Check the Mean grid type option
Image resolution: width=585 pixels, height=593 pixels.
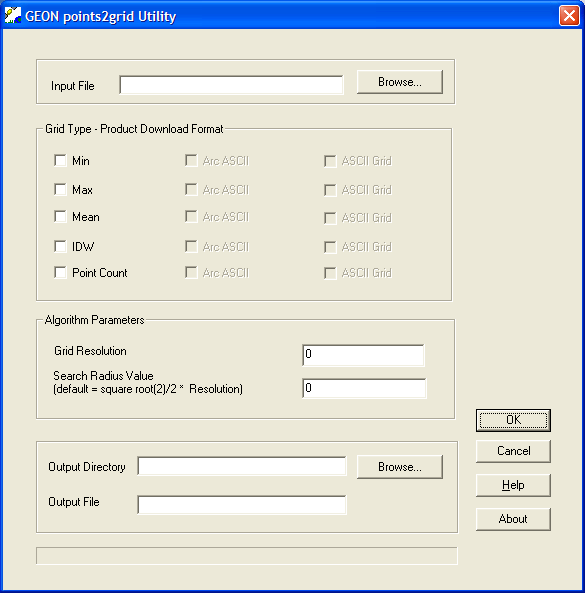click(x=61, y=217)
